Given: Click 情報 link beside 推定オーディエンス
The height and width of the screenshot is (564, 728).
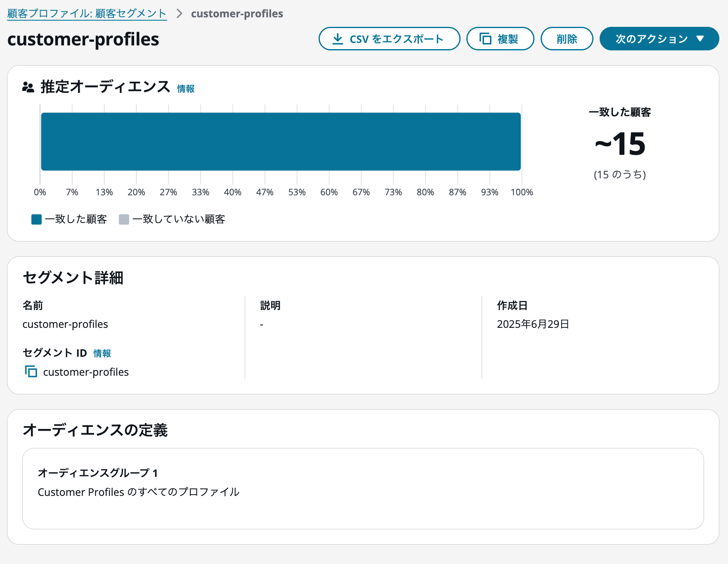Looking at the screenshot, I should pos(186,89).
